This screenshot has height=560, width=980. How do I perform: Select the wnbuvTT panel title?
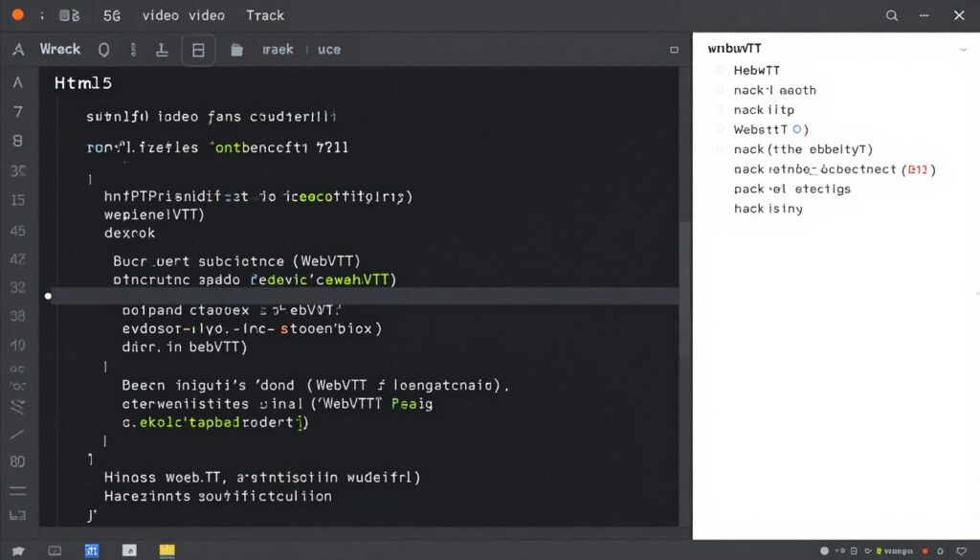pyautogui.click(x=734, y=48)
